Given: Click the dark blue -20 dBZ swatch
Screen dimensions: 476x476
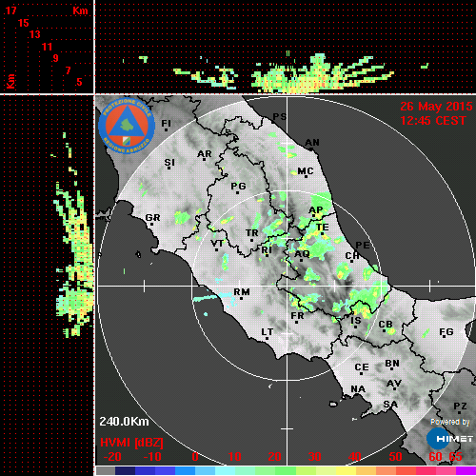Looking at the screenshot, I should [x=126, y=470].
